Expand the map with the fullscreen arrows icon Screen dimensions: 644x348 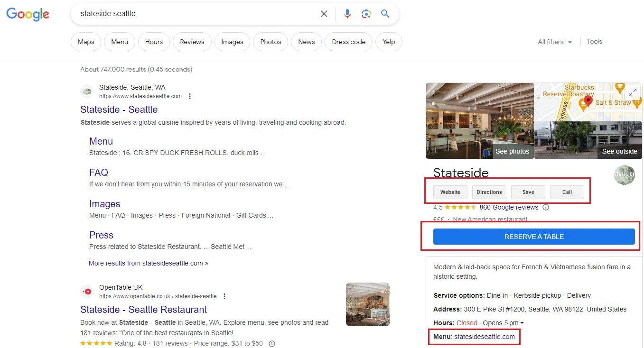click(x=633, y=93)
